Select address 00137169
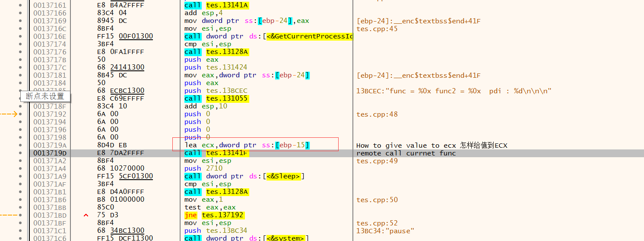 click(x=50, y=21)
